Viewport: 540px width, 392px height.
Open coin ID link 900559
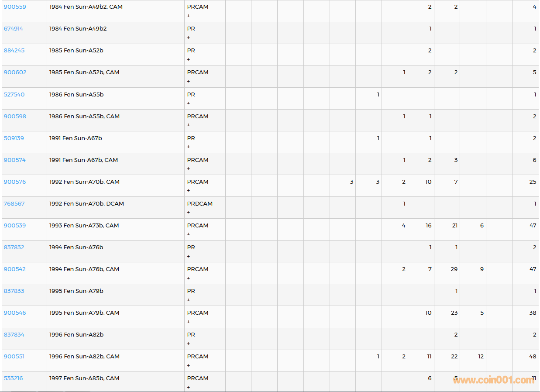pyautogui.click(x=15, y=7)
